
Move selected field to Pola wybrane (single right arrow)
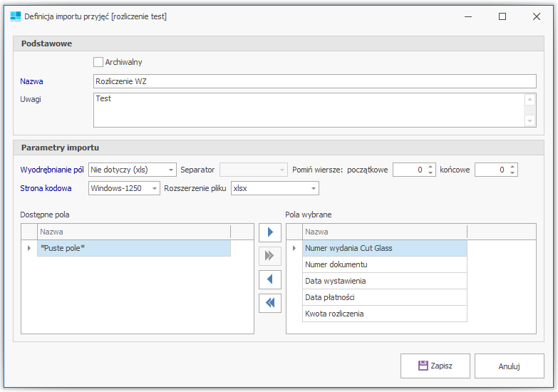point(270,232)
